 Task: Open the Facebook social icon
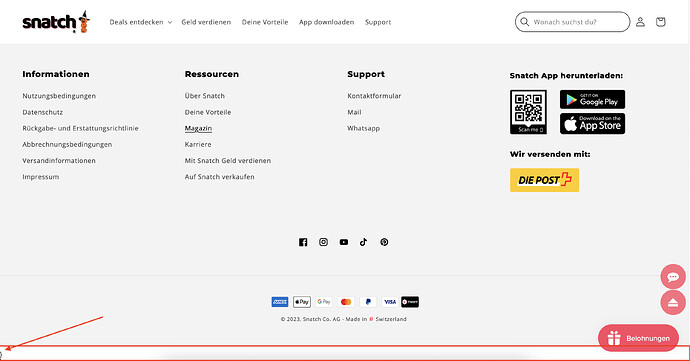pyautogui.click(x=303, y=242)
